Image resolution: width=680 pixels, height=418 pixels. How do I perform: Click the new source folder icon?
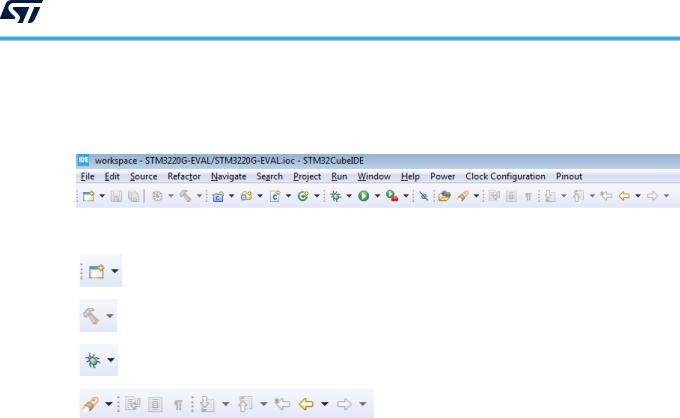(246, 196)
